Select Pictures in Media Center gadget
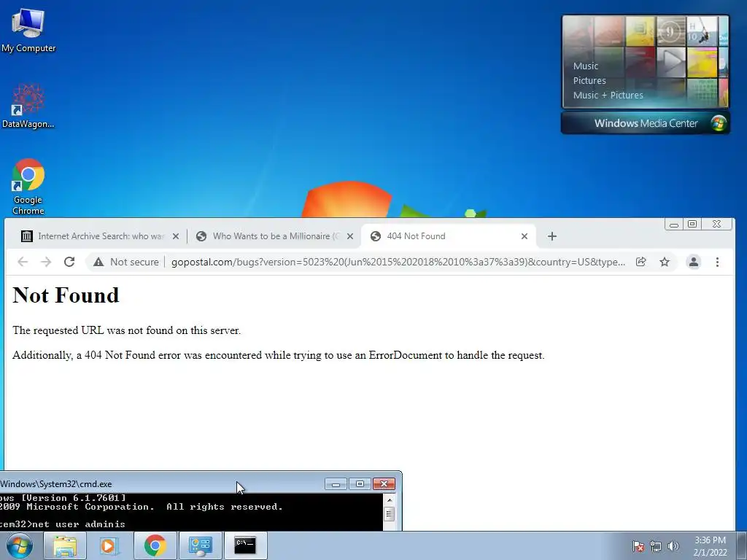This screenshot has width=747, height=560. [589, 80]
